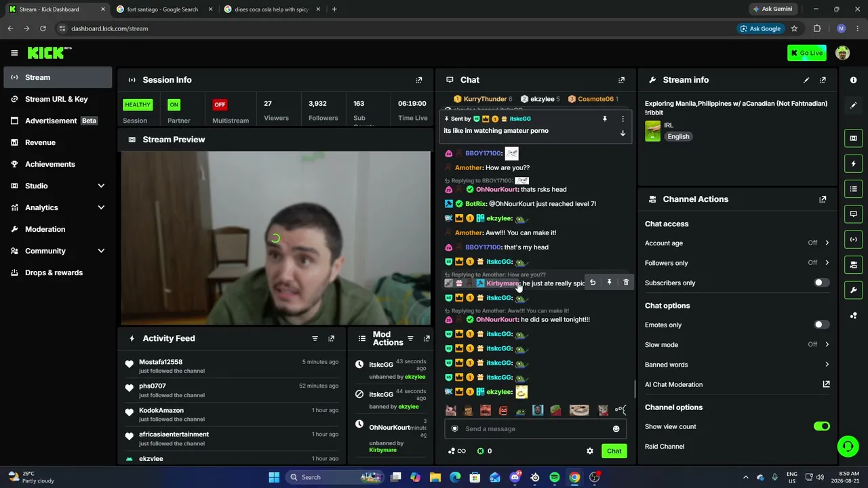Open the green support headset bubble
Viewport: 868px width, 488px height.
click(x=848, y=446)
